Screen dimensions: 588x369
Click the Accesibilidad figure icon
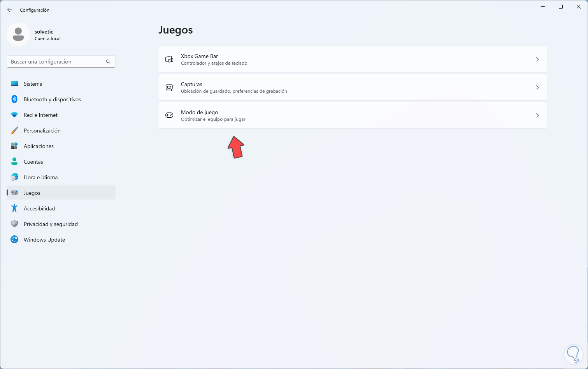point(14,208)
